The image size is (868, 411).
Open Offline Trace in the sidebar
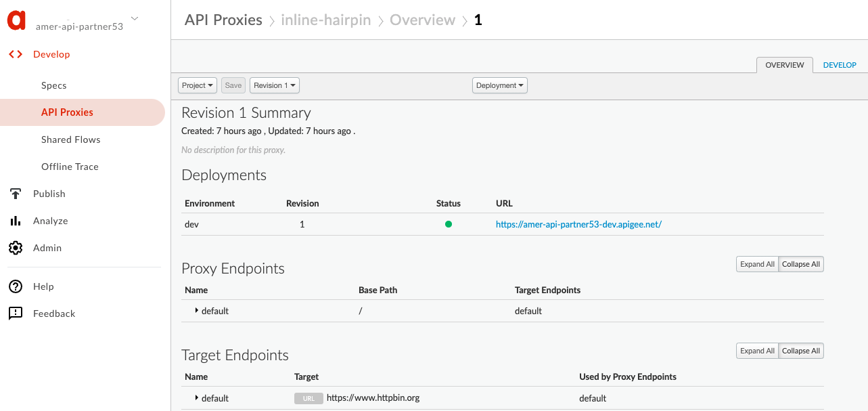pos(70,167)
